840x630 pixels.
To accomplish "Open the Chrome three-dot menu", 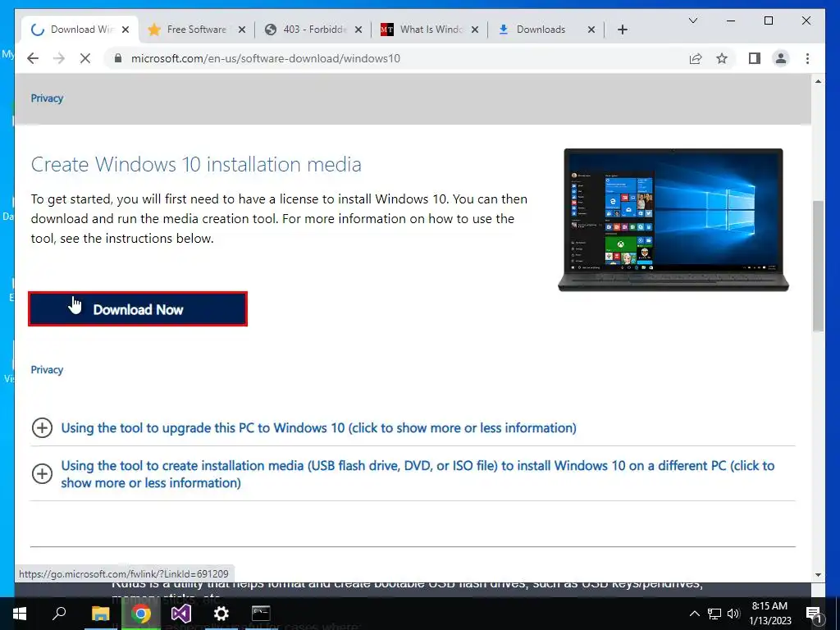I will (807, 58).
